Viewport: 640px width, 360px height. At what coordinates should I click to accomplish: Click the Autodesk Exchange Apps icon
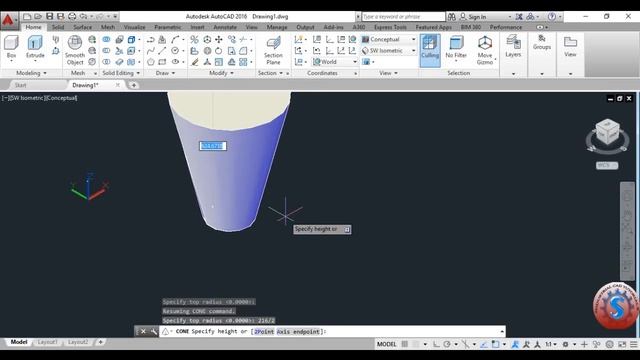[519, 17]
